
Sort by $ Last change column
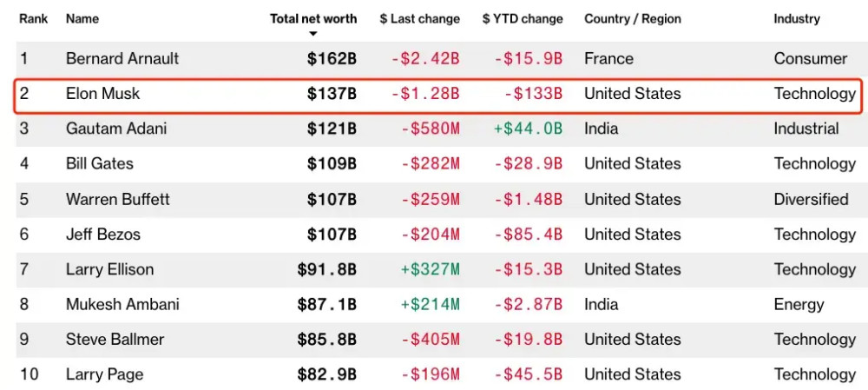(x=419, y=19)
